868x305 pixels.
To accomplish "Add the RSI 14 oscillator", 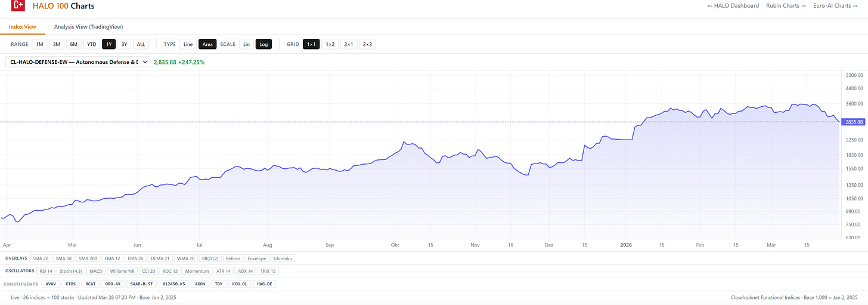I will coord(45,271).
